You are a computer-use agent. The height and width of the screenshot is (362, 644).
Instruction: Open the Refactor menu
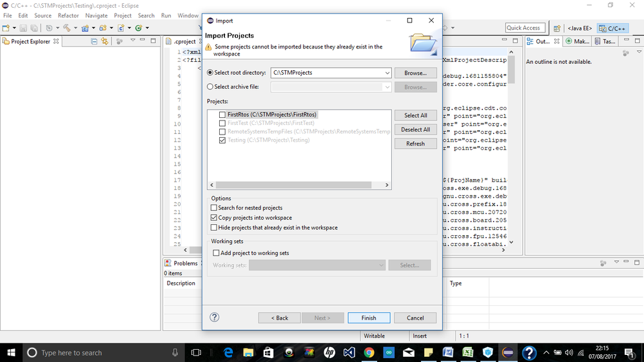[x=68, y=15]
